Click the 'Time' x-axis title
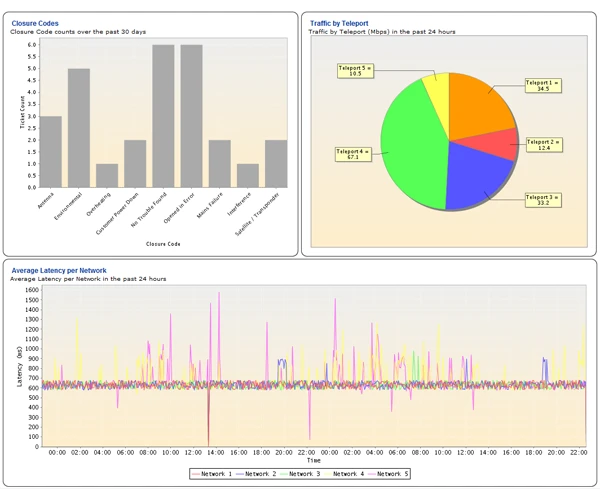This screenshot has width=600, height=500. (x=313, y=461)
